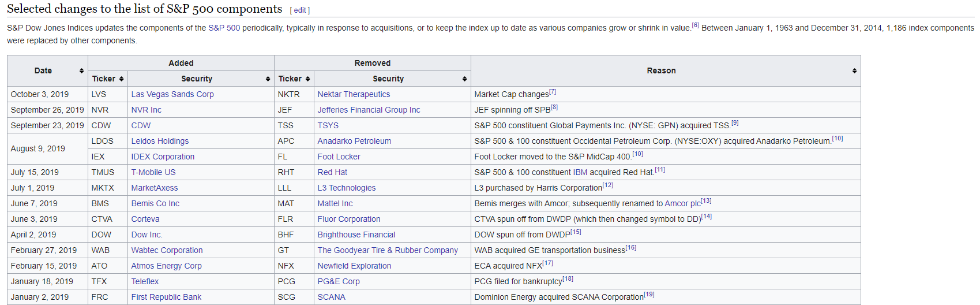
Task: Open citation 14 in the CTVA reason
Action: click(707, 217)
